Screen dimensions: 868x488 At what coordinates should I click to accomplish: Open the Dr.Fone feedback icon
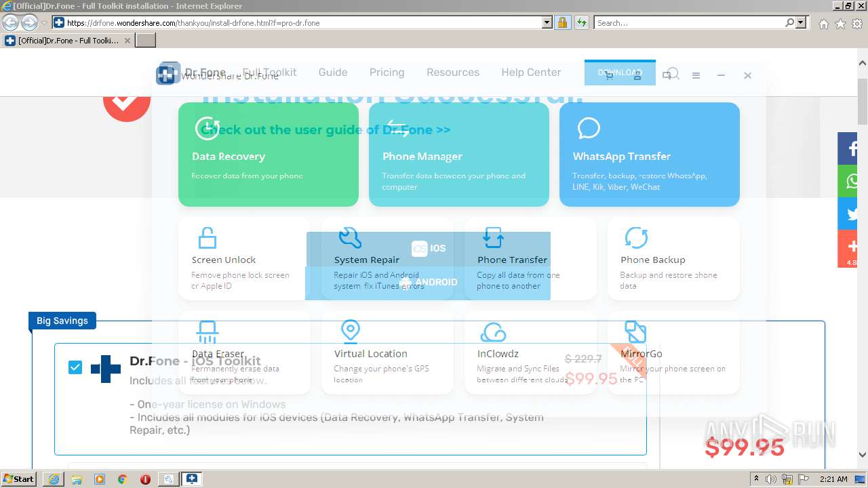(x=667, y=75)
